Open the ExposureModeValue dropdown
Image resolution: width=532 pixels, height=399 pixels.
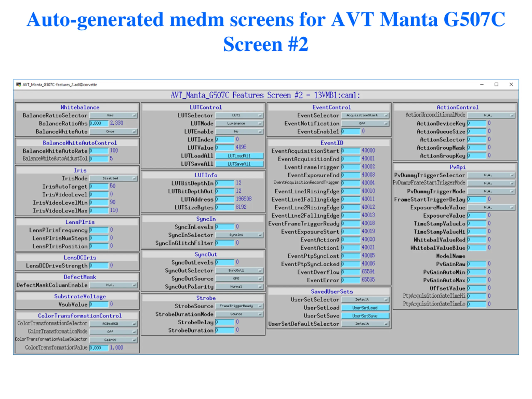point(491,208)
